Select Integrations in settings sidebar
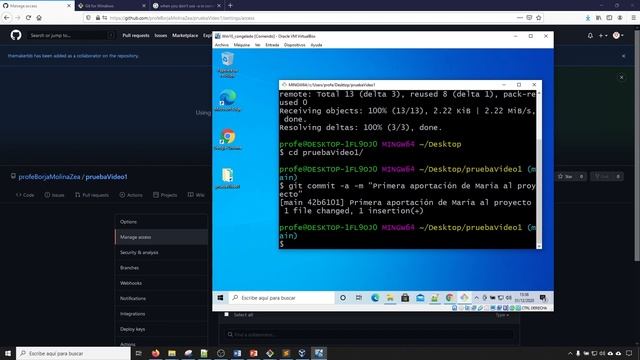Viewport: 640px width, 360px height. (162, 314)
